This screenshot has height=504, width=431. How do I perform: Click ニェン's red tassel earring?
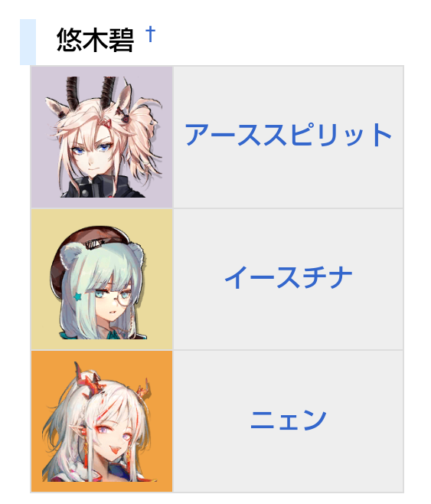tap(86, 453)
